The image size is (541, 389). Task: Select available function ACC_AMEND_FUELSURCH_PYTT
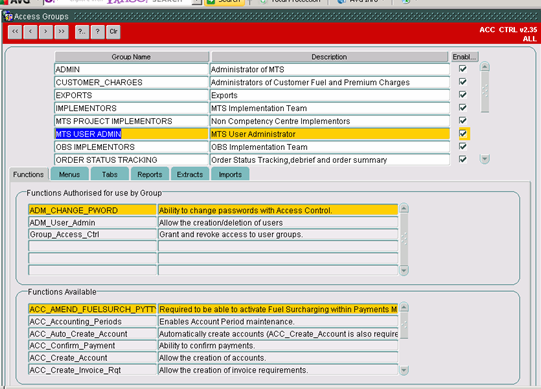coord(92,309)
